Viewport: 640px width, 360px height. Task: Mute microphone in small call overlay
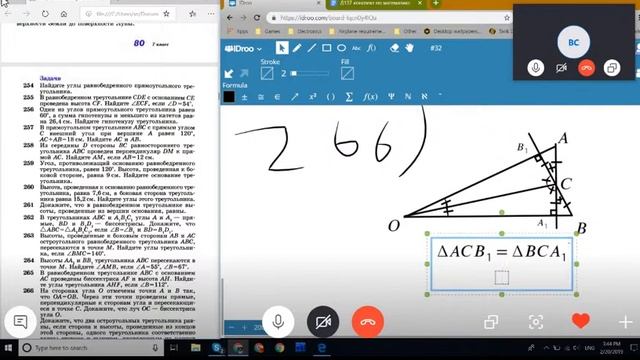536,68
